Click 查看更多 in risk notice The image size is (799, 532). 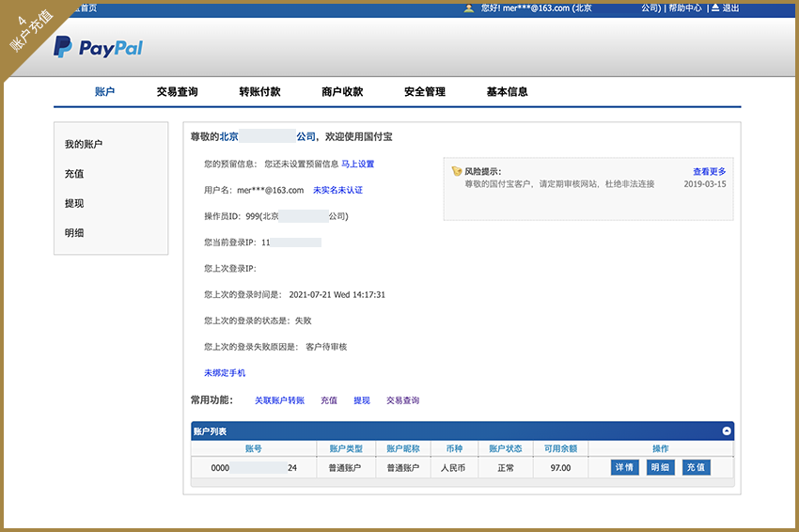[710, 172]
